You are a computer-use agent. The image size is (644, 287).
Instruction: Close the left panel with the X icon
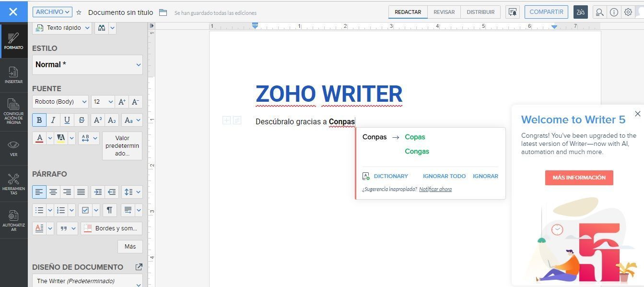point(13,12)
